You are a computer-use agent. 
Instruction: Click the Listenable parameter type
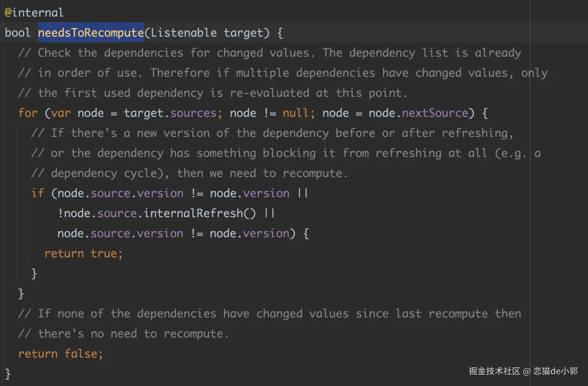183,33
